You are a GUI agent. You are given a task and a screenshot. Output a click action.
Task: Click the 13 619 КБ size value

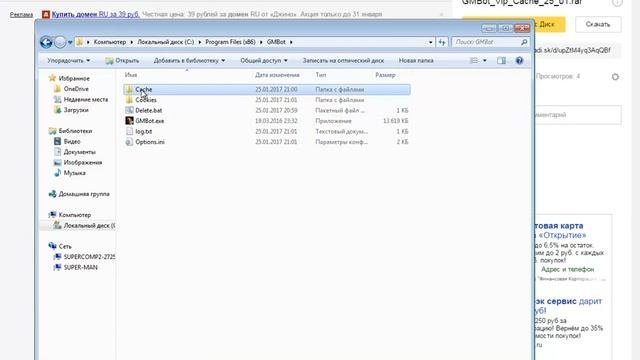(x=396, y=121)
